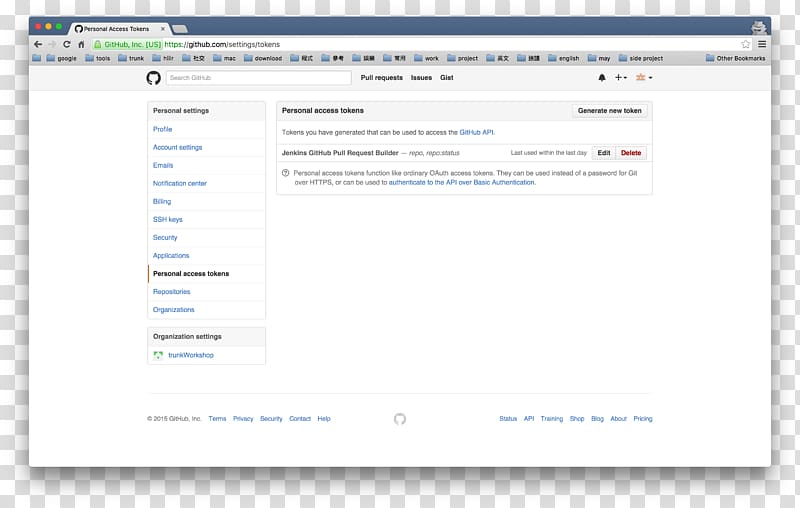Viewport: 800px width, 508px height.
Task: Open Other Bookmarks folder
Action: coord(736,58)
